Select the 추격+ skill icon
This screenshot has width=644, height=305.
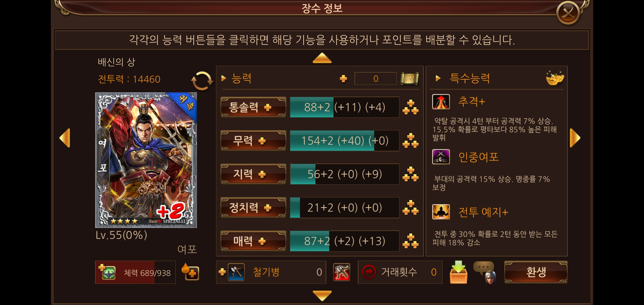pos(441,102)
